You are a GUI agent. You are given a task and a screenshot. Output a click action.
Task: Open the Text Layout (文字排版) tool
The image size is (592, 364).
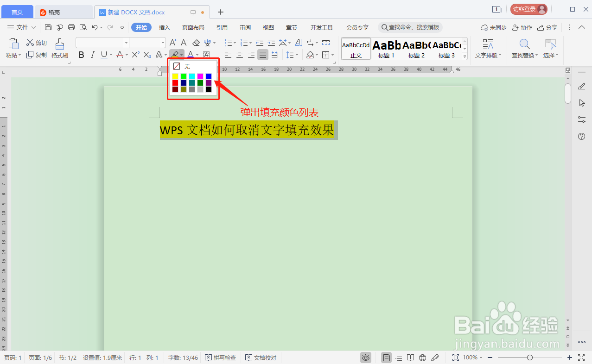(488, 49)
